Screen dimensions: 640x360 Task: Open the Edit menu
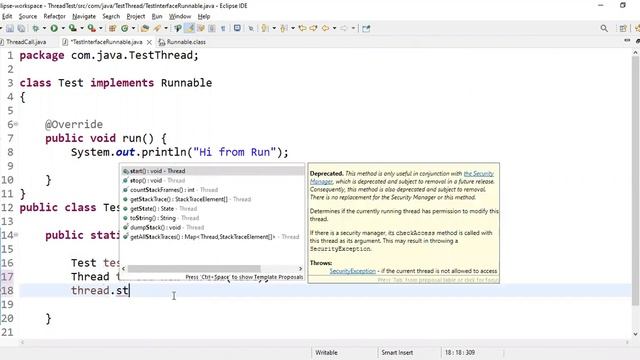(7, 16)
